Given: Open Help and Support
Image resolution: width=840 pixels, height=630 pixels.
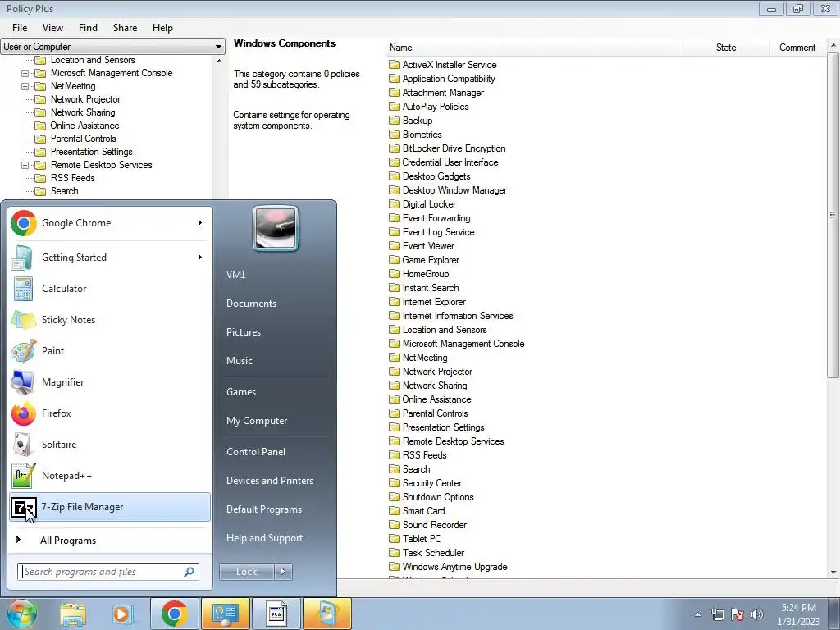Looking at the screenshot, I should [265, 538].
